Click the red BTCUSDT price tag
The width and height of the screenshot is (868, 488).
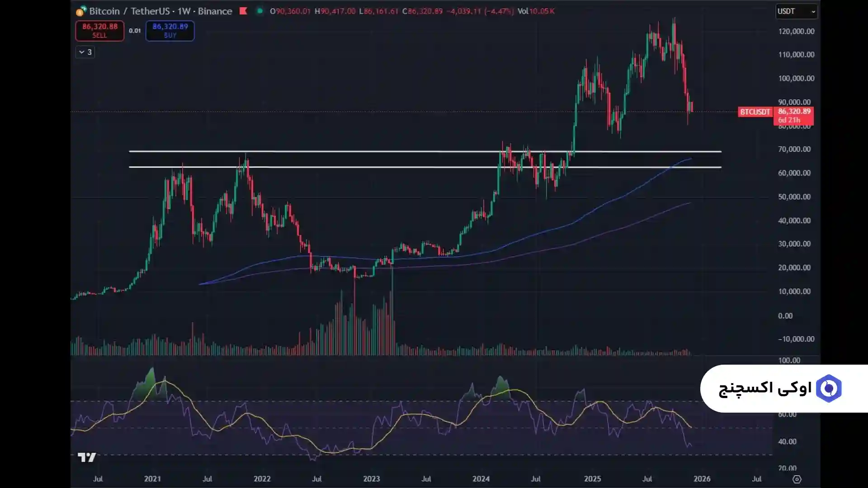[755, 112]
